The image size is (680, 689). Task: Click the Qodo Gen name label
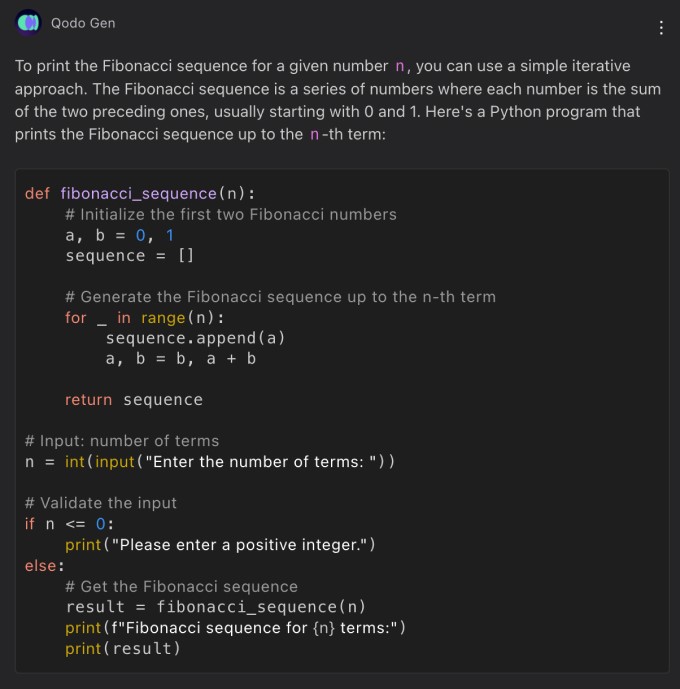tap(83, 23)
